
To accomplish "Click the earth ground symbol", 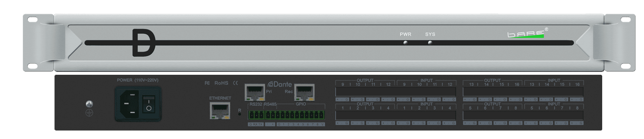I will pos(89,113).
